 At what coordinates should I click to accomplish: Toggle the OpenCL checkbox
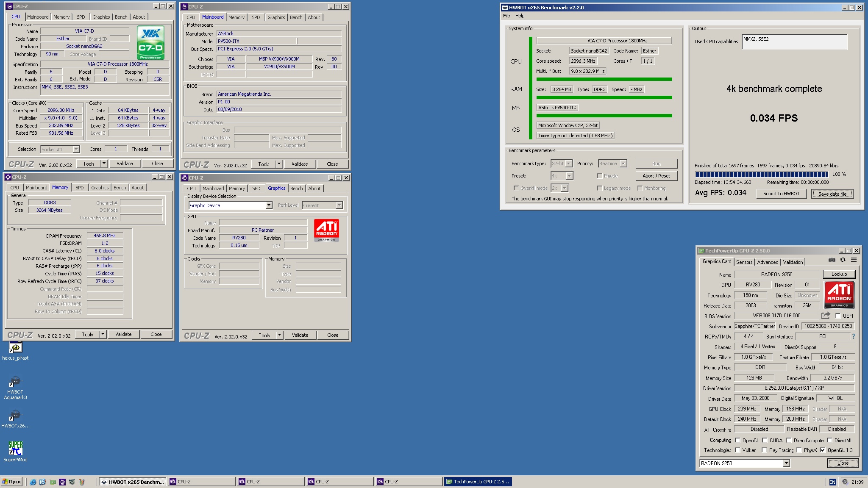pyautogui.click(x=737, y=440)
